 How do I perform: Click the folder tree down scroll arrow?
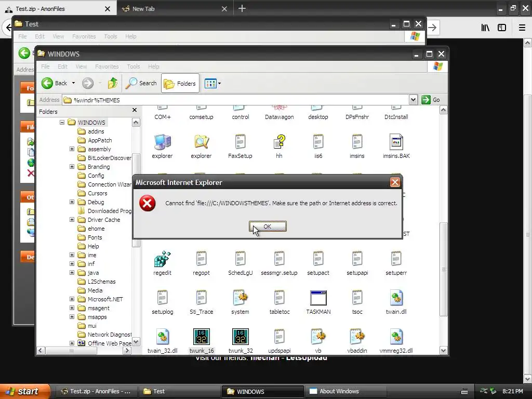point(136,342)
